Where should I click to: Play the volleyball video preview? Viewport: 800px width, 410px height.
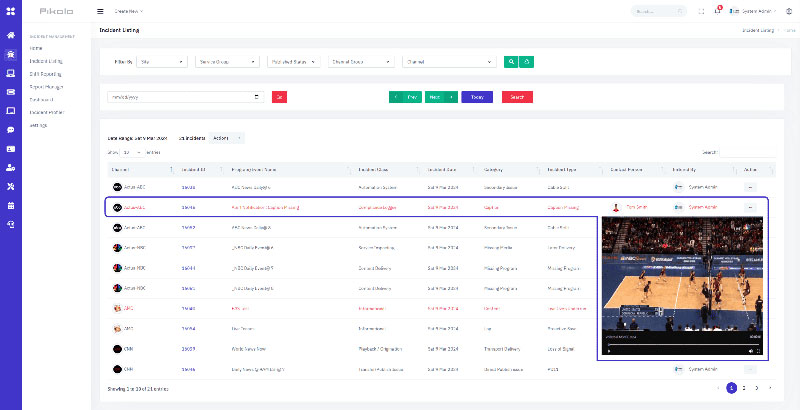click(610, 351)
